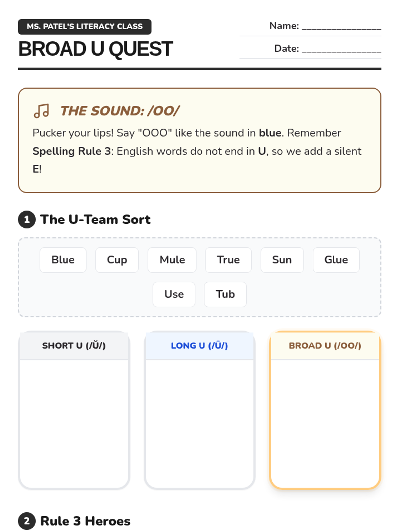
Task: Choose the True word chip
Action: coord(228,260)
